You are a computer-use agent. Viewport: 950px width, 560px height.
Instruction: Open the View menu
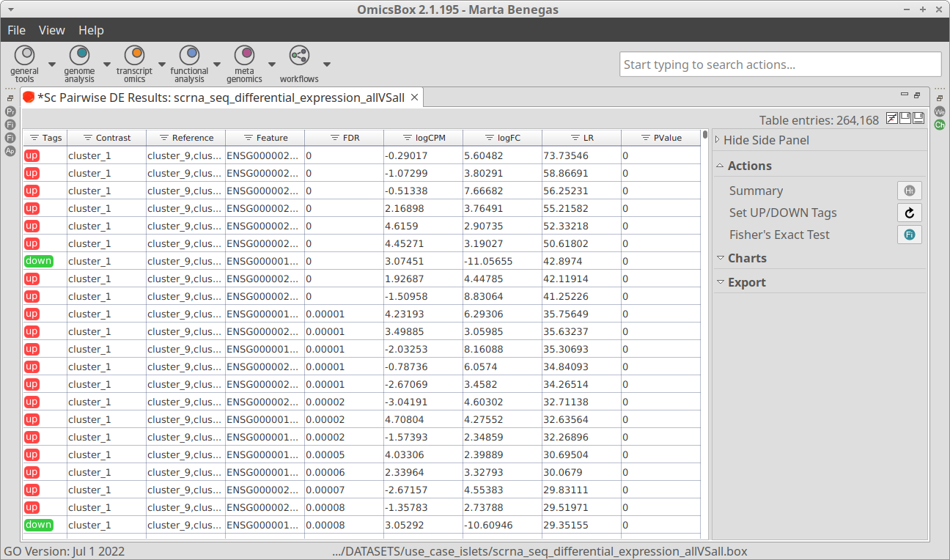coord(51,30)
